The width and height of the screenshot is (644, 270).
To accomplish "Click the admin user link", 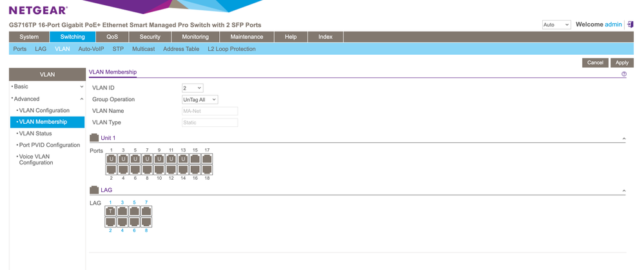I will coord(613,24).
